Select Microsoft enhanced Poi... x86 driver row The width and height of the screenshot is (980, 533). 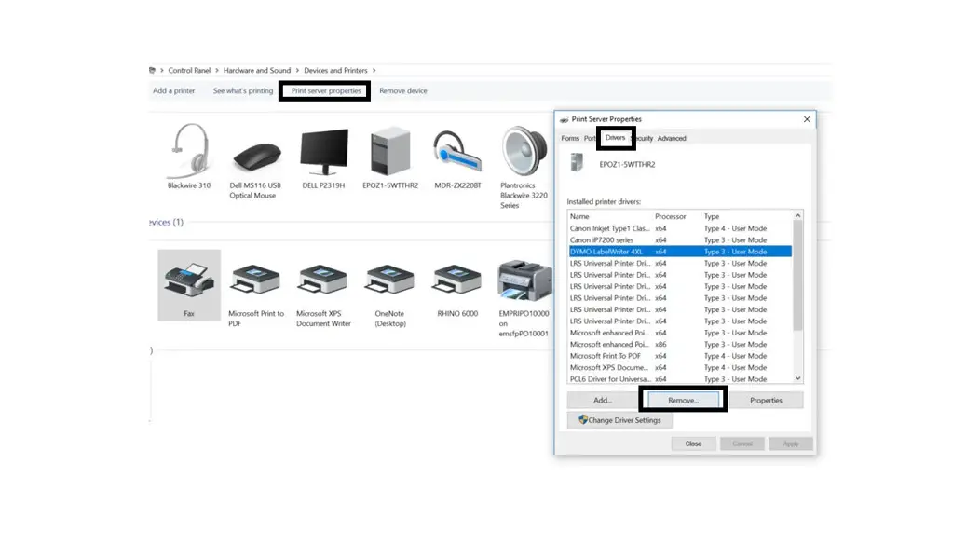coord(680,344)
